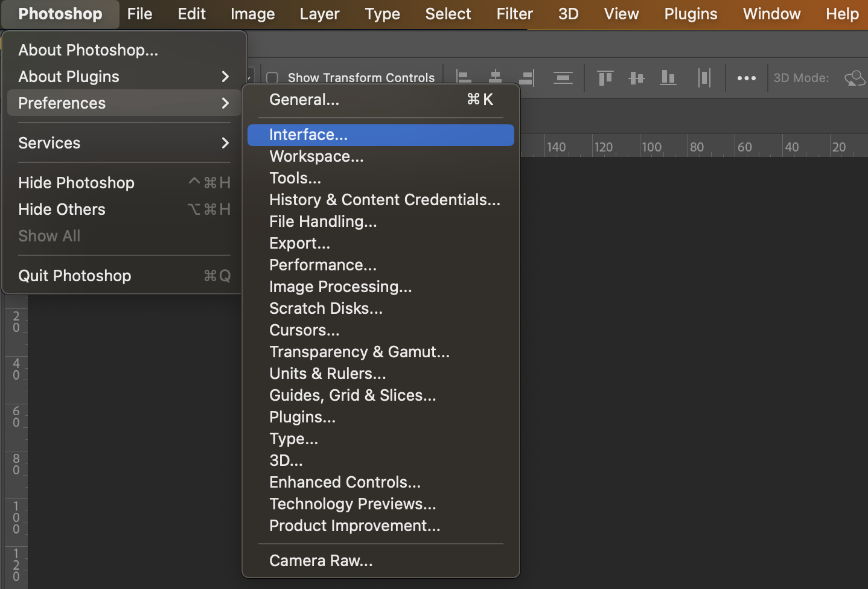Click the distribute vertical spacing icon
868x589 pixels.
(704, 78)
